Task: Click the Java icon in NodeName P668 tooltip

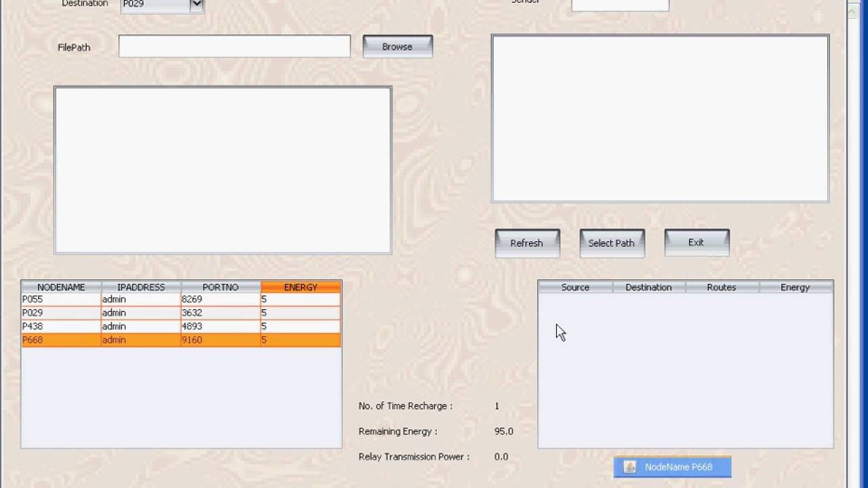Action: pyautogui.click(x=629, y=467)
